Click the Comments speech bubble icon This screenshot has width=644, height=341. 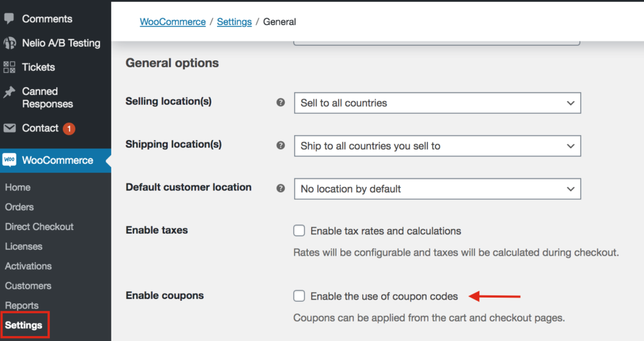coord(9,18)
